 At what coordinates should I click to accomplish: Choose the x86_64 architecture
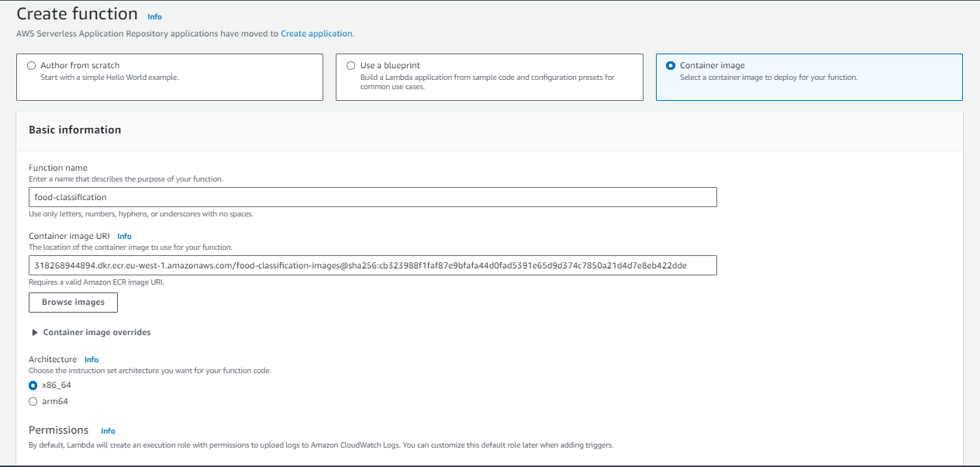click(33, 386)
